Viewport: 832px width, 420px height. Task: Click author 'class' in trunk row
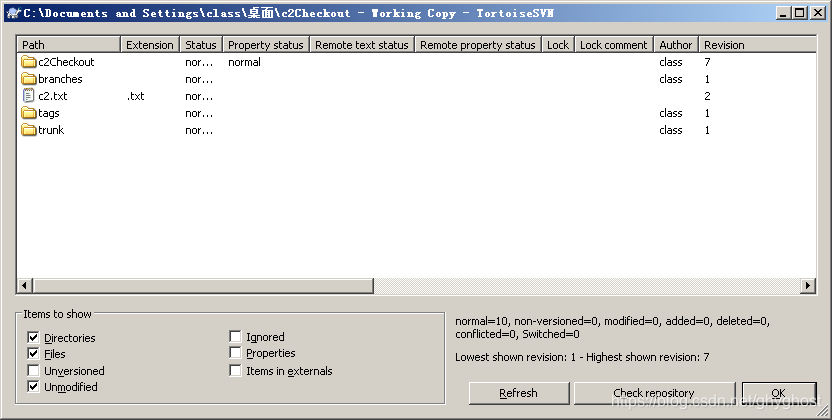pyautogui.click(x=671, y=130)
